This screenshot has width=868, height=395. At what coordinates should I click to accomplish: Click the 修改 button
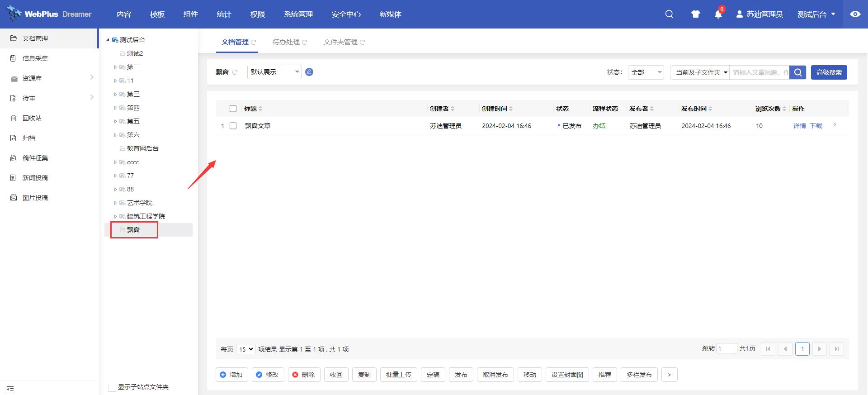[268, 375]
